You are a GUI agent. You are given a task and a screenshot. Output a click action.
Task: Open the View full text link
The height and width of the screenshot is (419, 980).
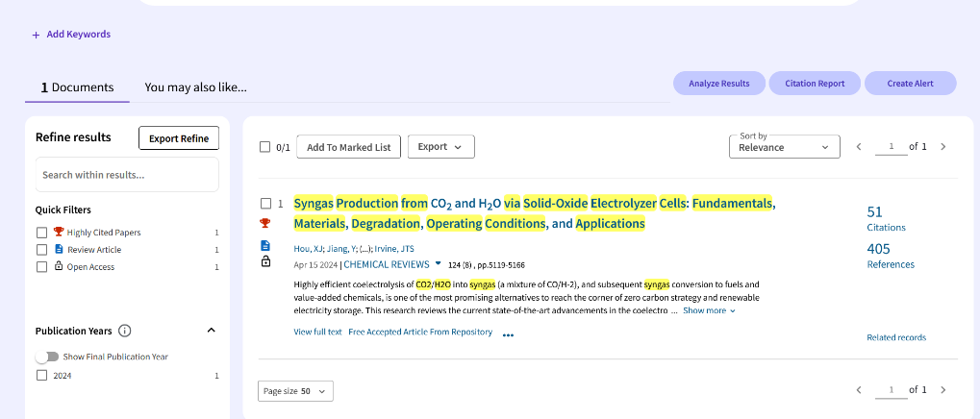(317, 333)
